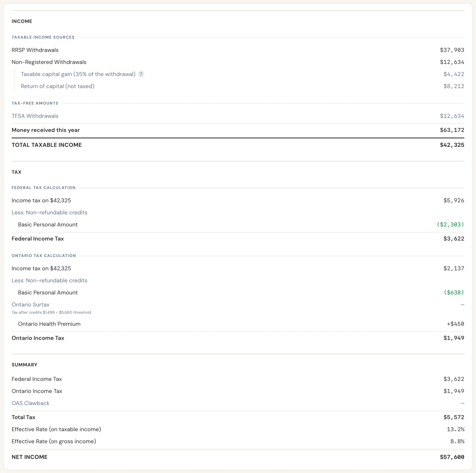Select the Ontario Surtax label
Image resolution: width=476 pixels, height=473 pixels.
pyautogui.click(x=31, y=305)
